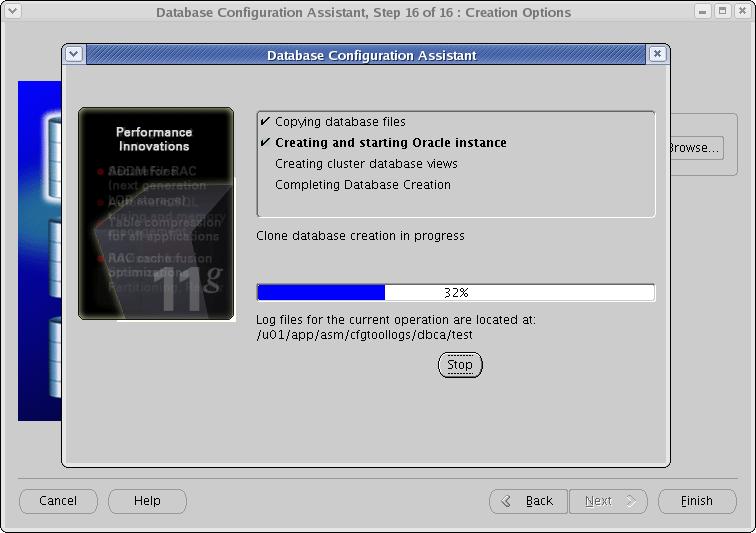756x533 pixels.
Task: Click the inner dialog title bar
Action: pyautogui.click(x=365, y=55)
